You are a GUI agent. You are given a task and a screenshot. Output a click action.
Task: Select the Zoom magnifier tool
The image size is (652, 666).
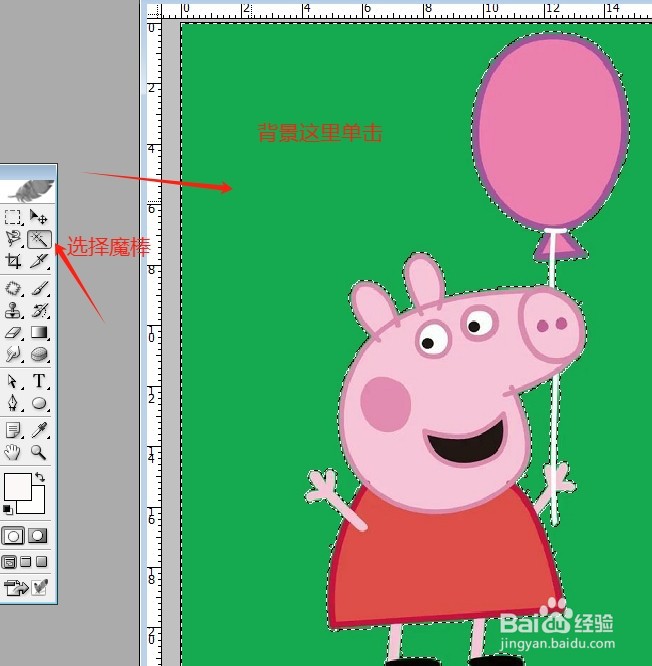point(39,452)
